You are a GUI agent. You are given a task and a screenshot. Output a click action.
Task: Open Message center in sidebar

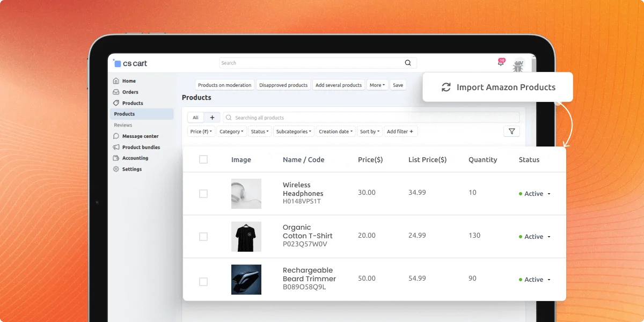[140, 136]
